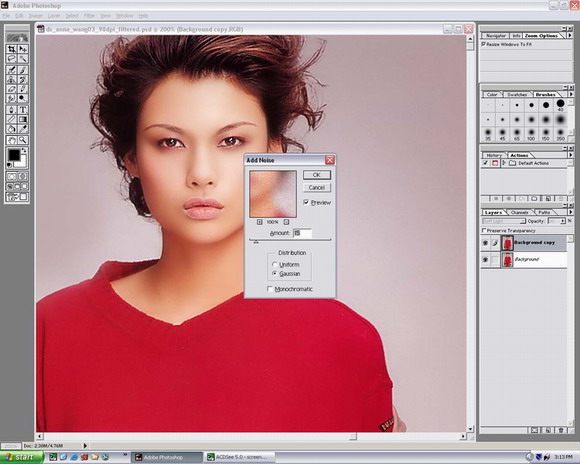Open the layer blend mode dropdown
Viewport: 580px width, 464px height.
[504, 221]
